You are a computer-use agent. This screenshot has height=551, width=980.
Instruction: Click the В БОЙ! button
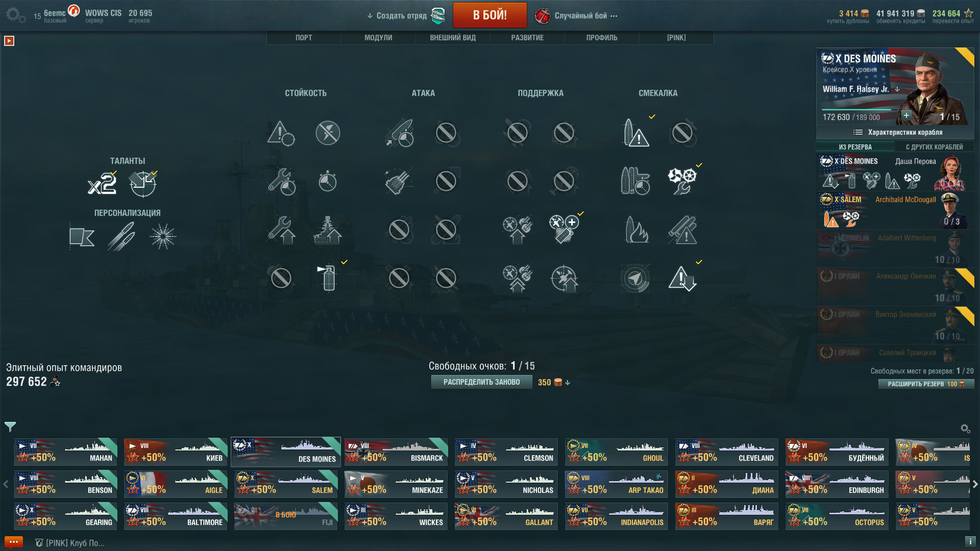(489, 15)
